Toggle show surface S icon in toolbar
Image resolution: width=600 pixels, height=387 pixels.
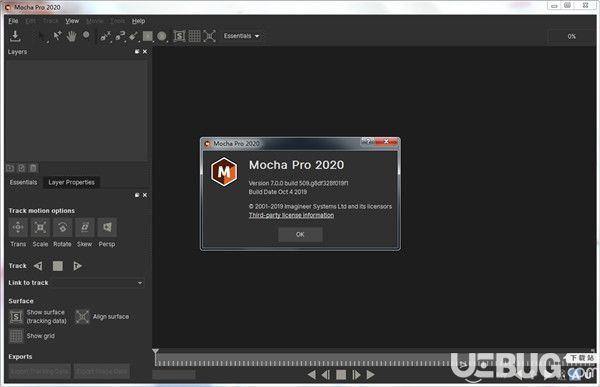(179, 36)
